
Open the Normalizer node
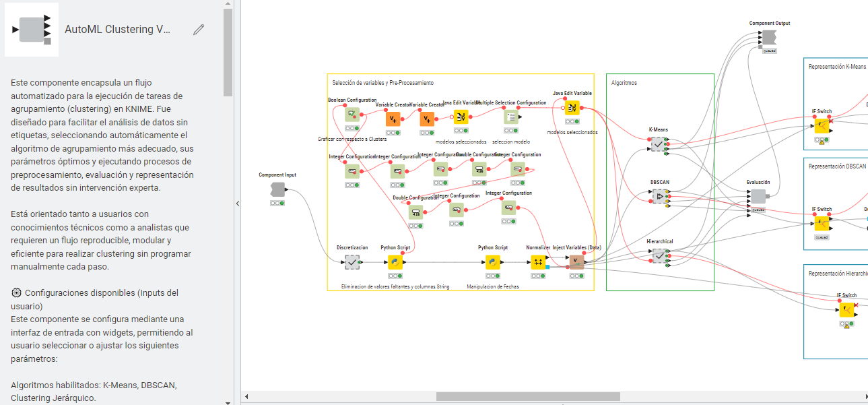pos(538,263)
